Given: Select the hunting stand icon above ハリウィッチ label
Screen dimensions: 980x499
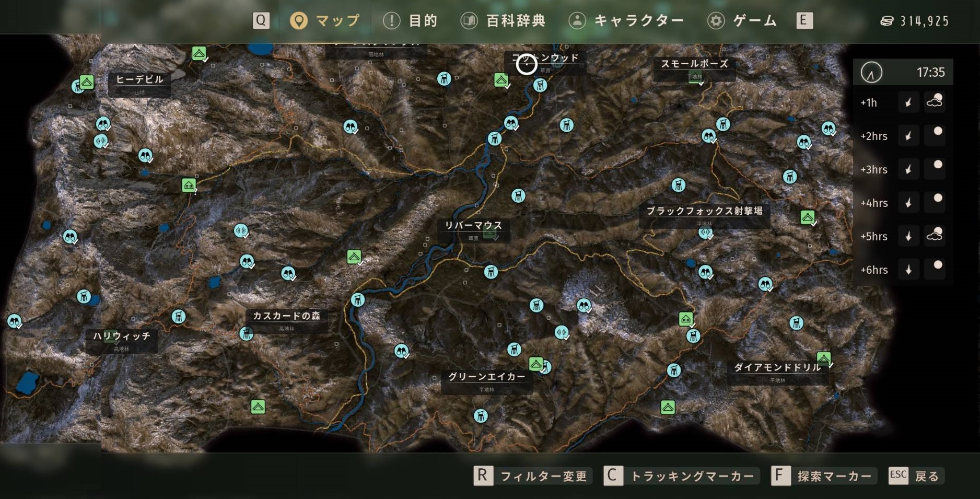Looking at the screenshot, I should pos(84,297).
